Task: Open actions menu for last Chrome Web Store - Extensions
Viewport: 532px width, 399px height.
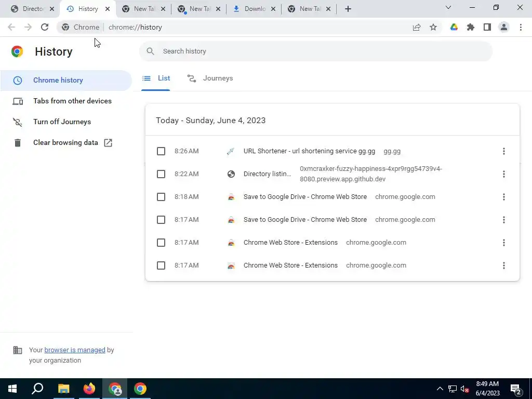Action: tap(504, 265)
